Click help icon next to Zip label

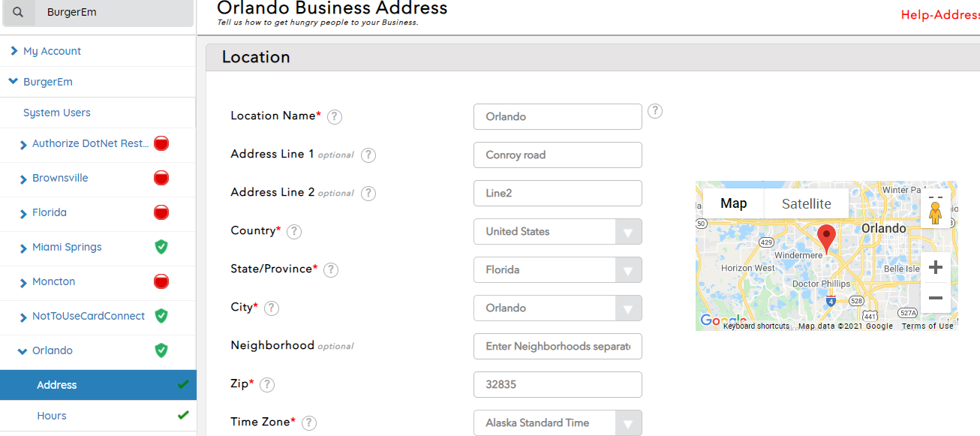pos(267,385)
